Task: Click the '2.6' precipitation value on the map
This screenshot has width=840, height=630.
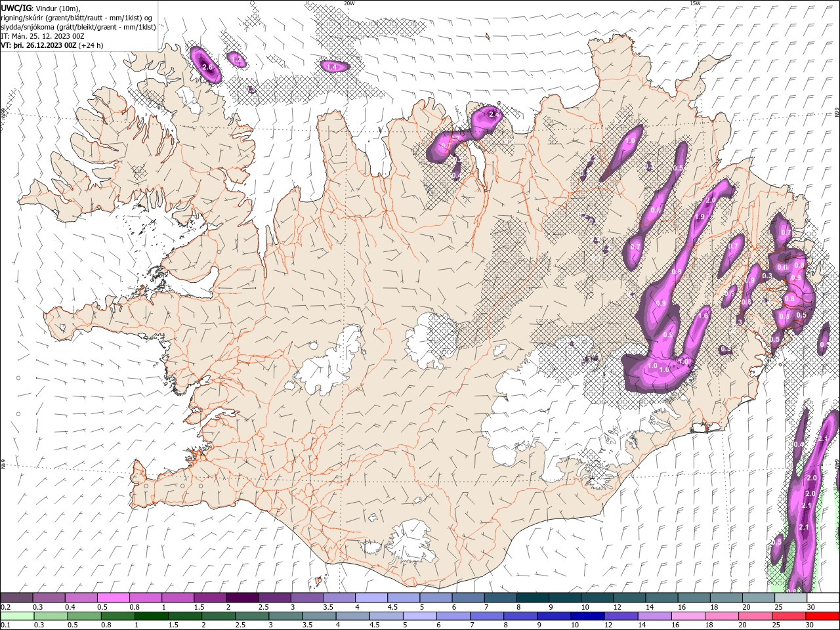Action: (207, 68)
